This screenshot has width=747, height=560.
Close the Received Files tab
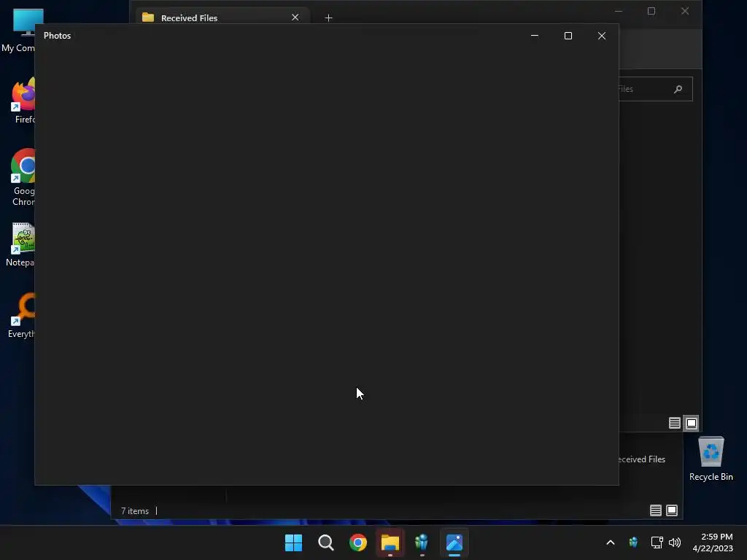pyautogui.click(x=295, y=17)
